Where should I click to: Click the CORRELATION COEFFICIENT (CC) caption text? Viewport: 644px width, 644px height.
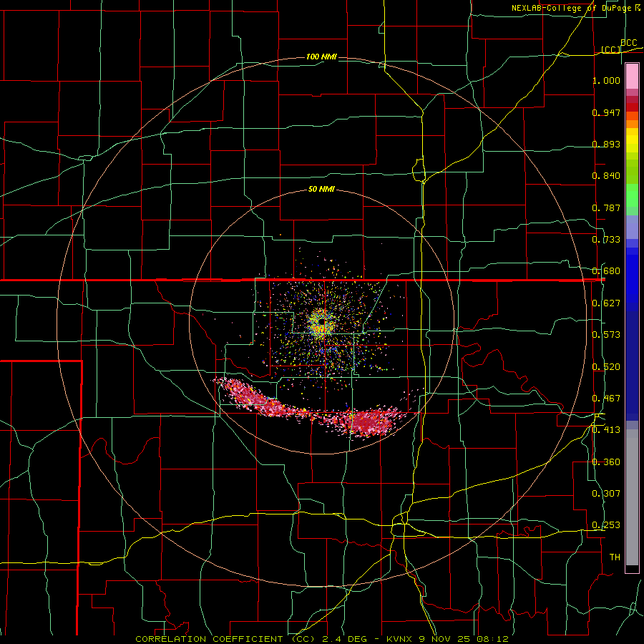(x=225, y=639)
